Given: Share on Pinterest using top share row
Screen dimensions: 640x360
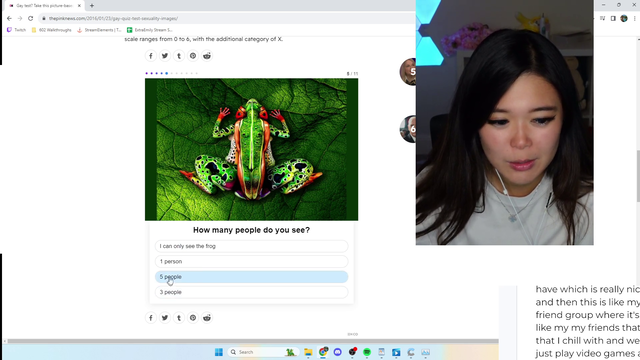Looking at the screenshot, I should click(193, 56).
